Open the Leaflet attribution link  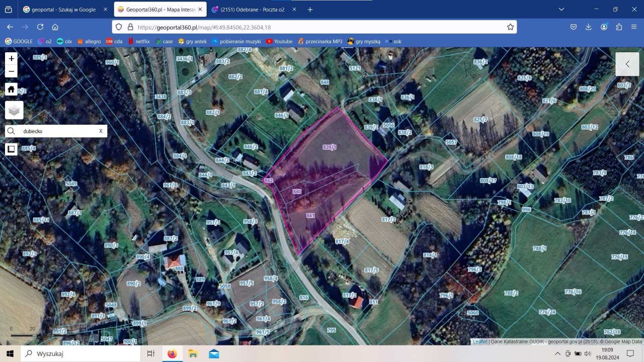(x=479, y=341)
